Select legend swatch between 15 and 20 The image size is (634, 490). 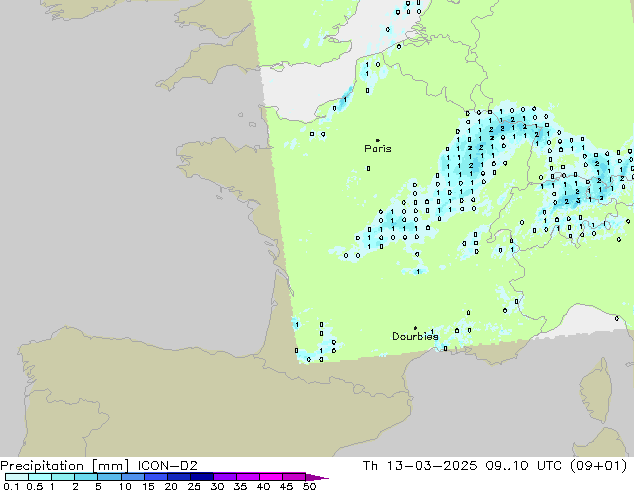pos(155,477)
